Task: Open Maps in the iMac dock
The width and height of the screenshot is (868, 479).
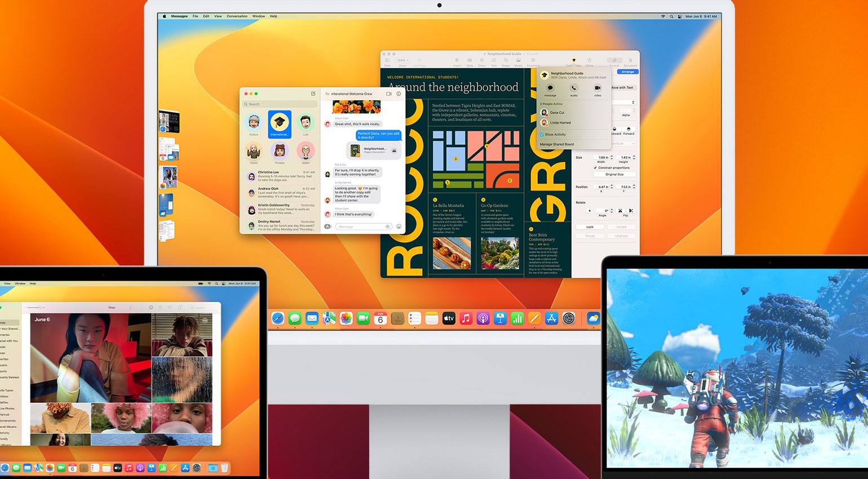Action: point(329,318)
